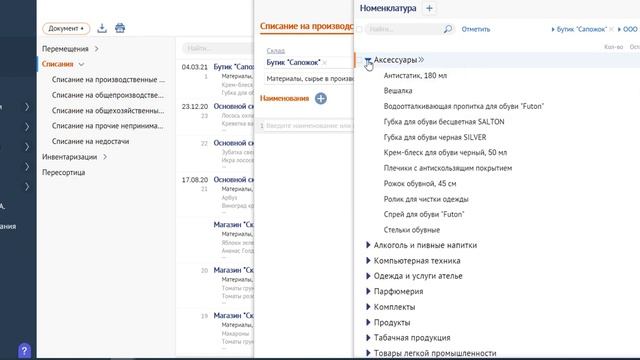Viewport: 640px width, 360px height.
Task: Select Рожок обувной, 45 см
Action: 420,184
